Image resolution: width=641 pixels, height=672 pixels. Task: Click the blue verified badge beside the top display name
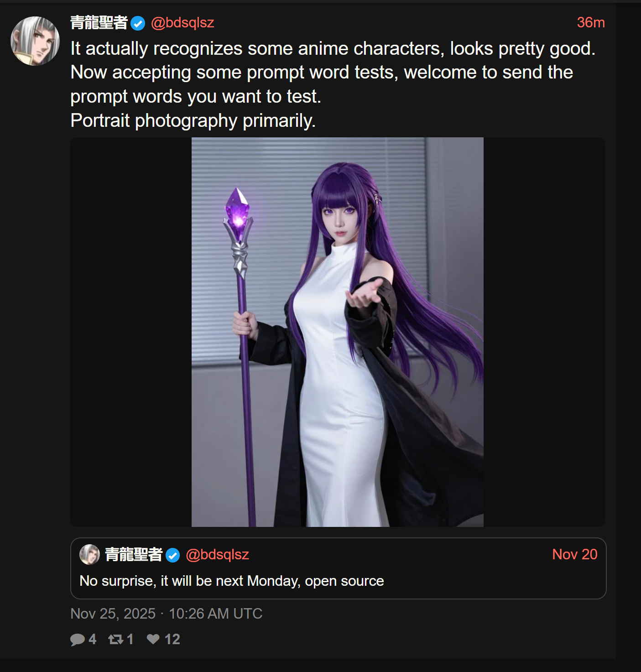pos(138,23)
